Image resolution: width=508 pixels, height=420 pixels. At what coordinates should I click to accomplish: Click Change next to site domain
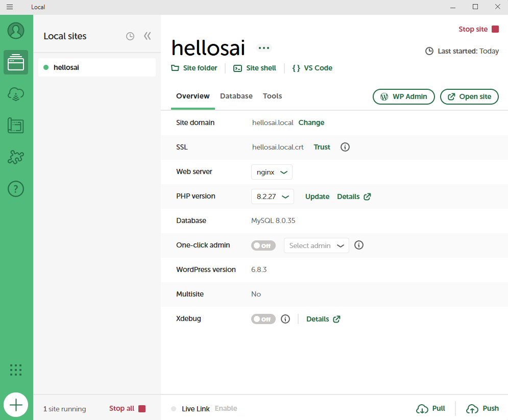click(x=311, y=122)
